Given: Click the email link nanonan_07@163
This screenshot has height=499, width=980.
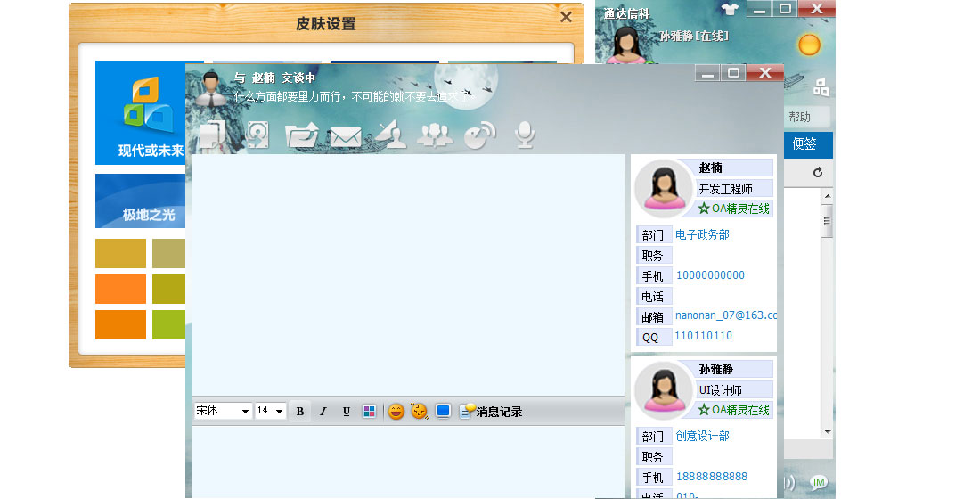Looking at the screenshot, I should 725,315.
